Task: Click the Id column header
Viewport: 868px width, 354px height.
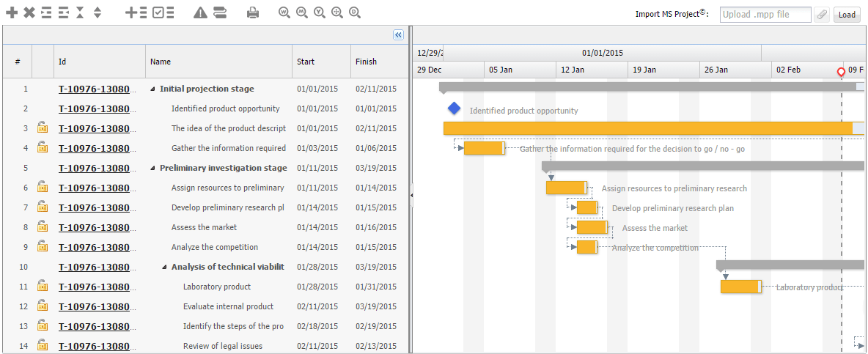Action: pos(100,62)
